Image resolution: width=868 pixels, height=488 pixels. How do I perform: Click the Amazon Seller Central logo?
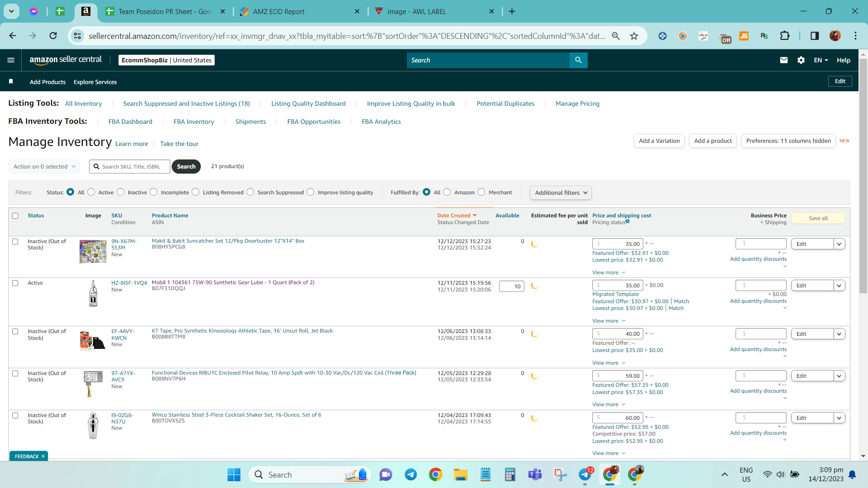pos(66,60)
